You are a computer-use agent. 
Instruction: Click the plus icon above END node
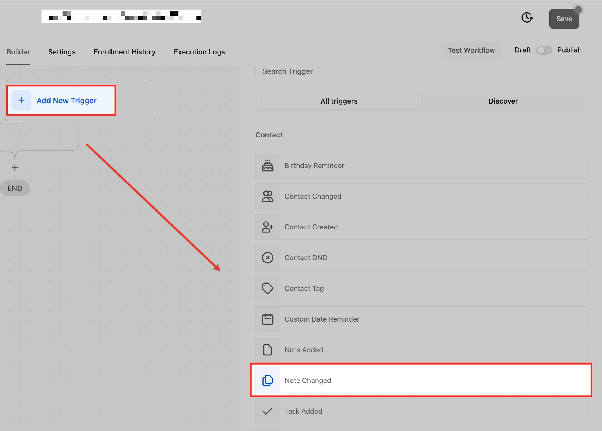(x=15, y=167)
